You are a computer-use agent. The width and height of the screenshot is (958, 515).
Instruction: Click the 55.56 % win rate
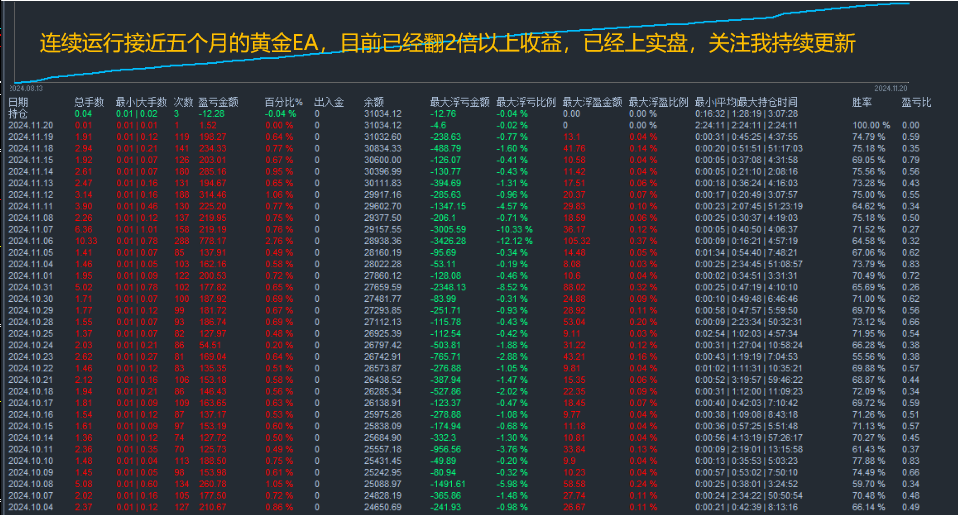(x=869, y=357)
